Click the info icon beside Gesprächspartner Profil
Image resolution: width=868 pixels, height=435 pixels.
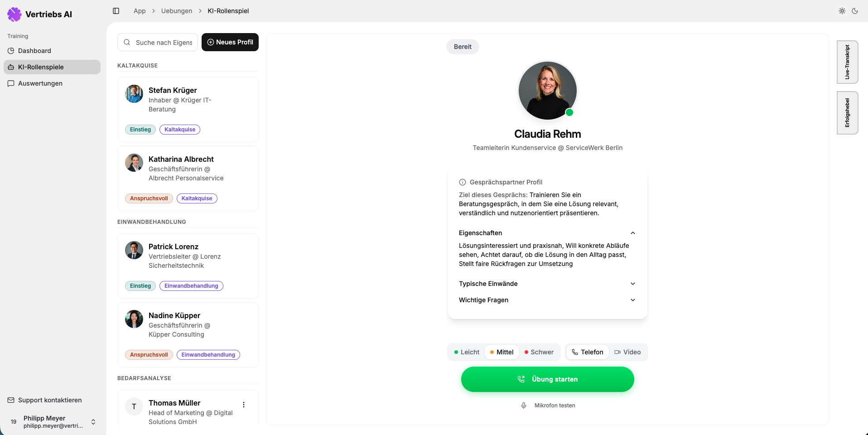(463, 182)
